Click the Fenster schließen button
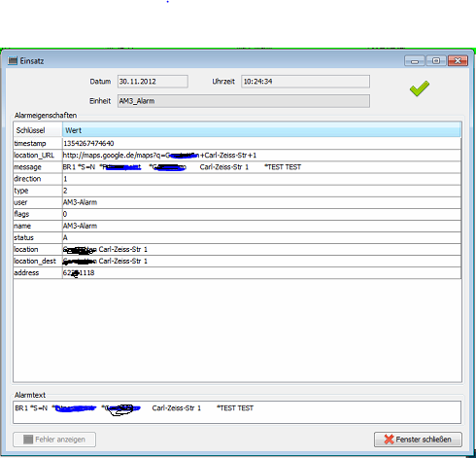 click(418, 440)
